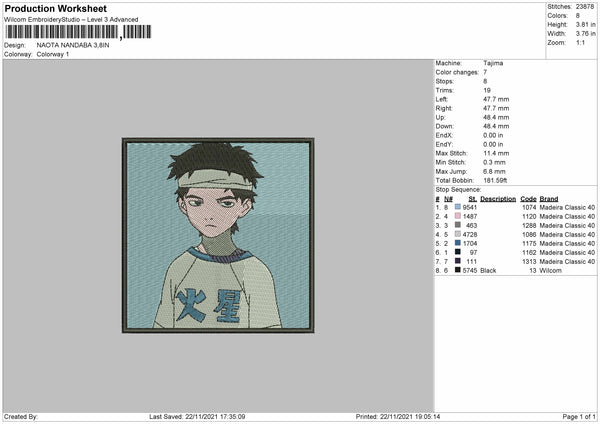Screen dimensions: 600x424
Task: Click design name 'NAOTA NANDABA 3,8IN'
Action: coord(73,45)
